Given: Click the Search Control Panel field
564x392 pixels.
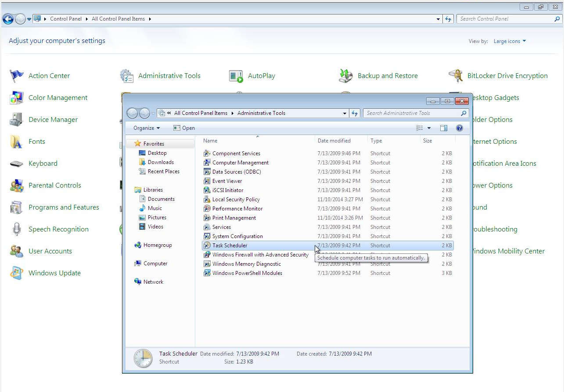Looking at the screenshot, I should point(509,19).
